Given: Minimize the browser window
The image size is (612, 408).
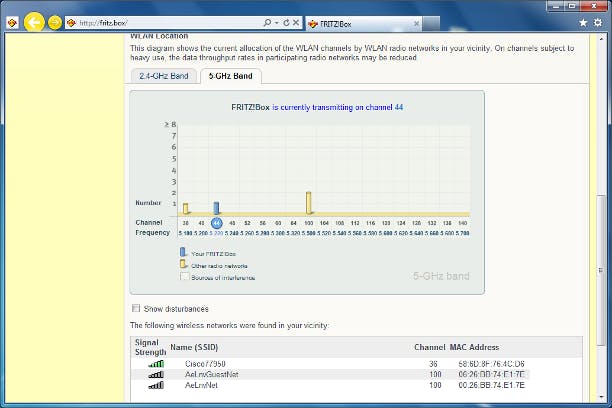Looking at the screenshot, I should tap(556, 6).
